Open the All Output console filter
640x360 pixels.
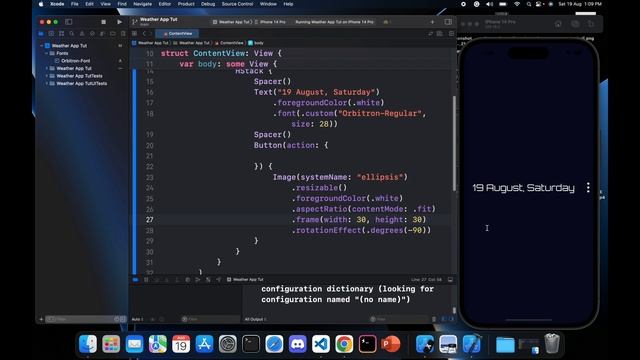(255, 319)
